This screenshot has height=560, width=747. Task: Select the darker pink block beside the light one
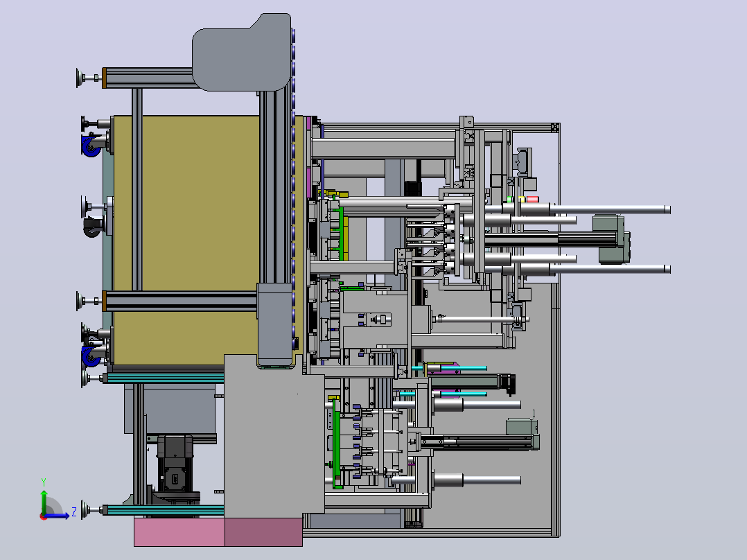click(x=263, y=532)
